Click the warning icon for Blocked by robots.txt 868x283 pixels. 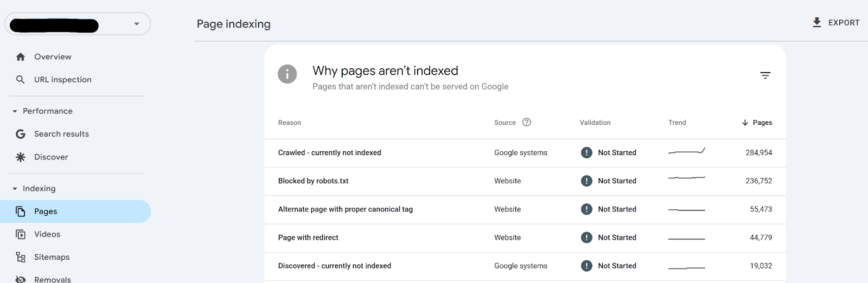(x=586, y=181)
